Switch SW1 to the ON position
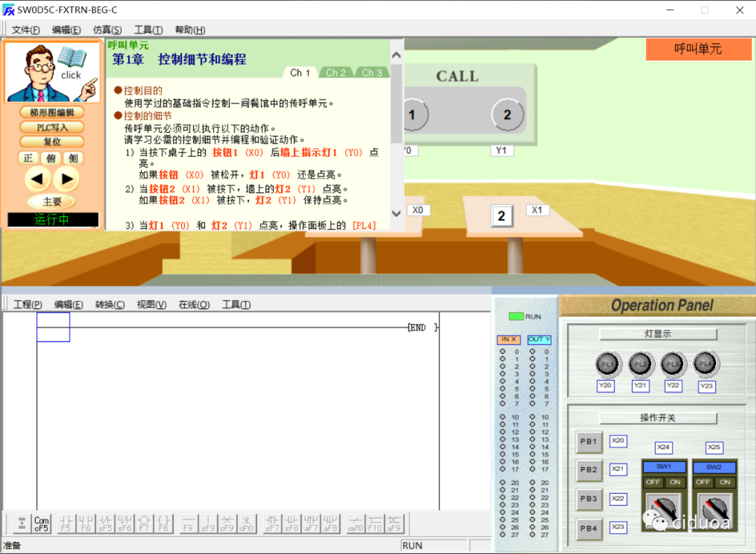Viewport: 756px width, 554px height. (x=675, y=483)
